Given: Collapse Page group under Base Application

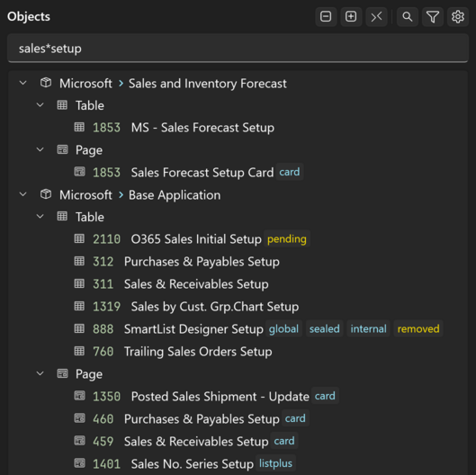Looking at the screenshot, I should coord(40,373).
